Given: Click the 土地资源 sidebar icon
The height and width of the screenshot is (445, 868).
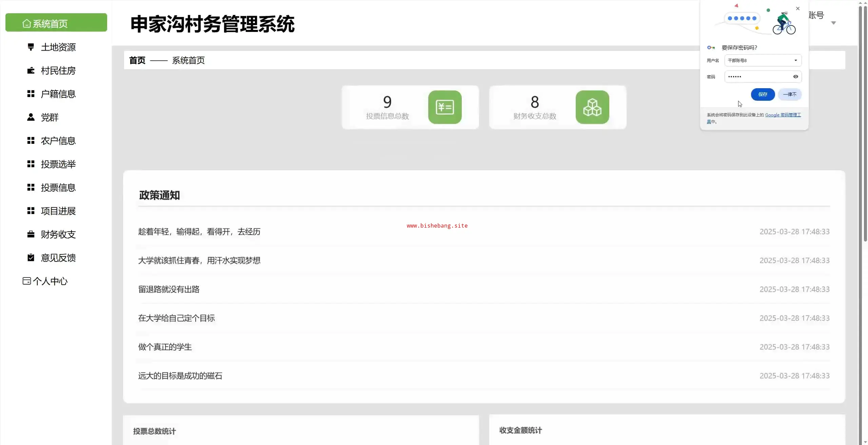Looking at the screenshot, I should point(31,47).
